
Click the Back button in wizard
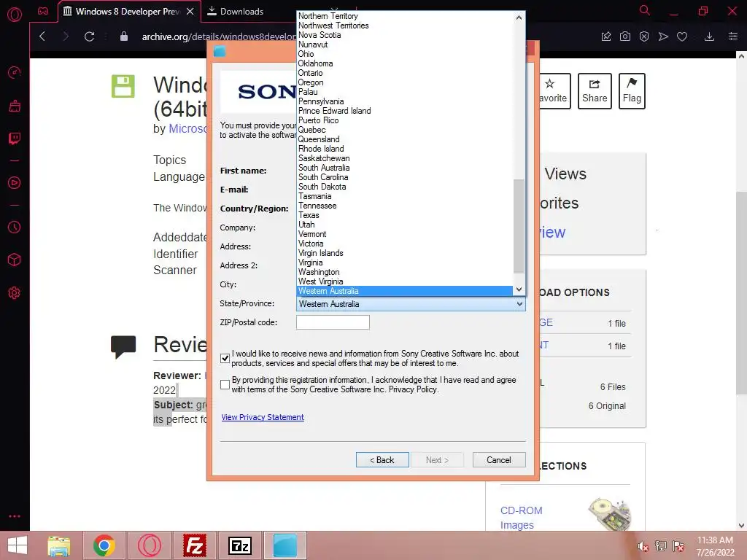[382, 460]
